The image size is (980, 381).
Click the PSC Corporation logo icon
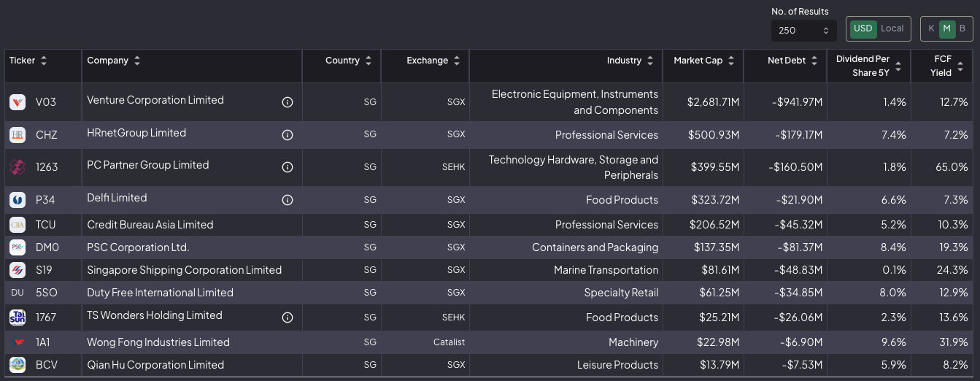click(18, 247)
